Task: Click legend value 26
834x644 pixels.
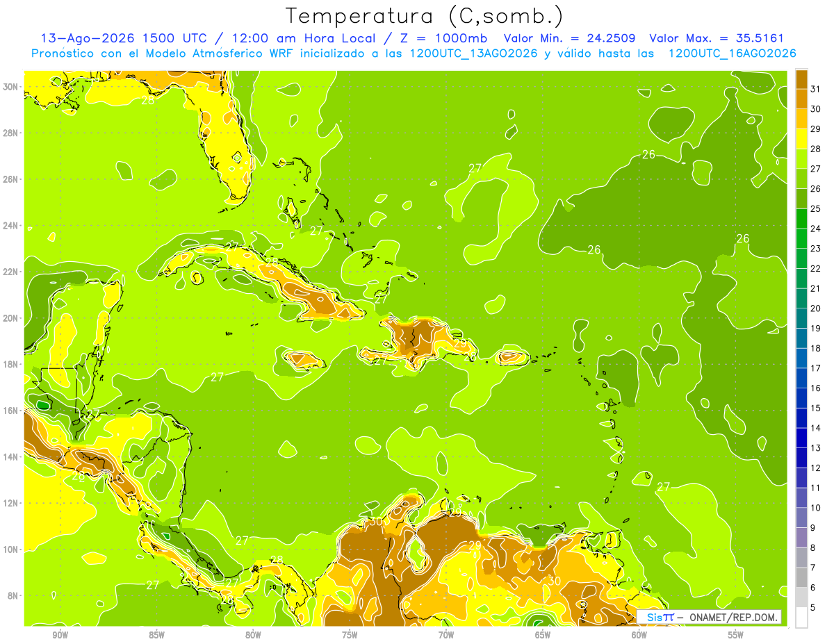Action: pyautogui.click(x=816, y=188)
